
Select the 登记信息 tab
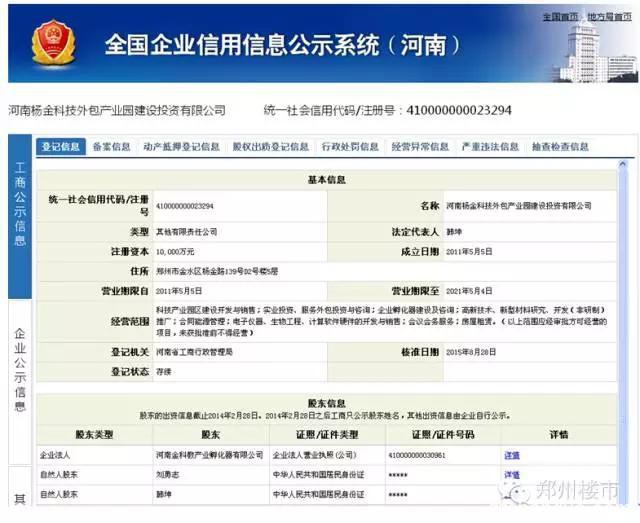pos(61,147)
